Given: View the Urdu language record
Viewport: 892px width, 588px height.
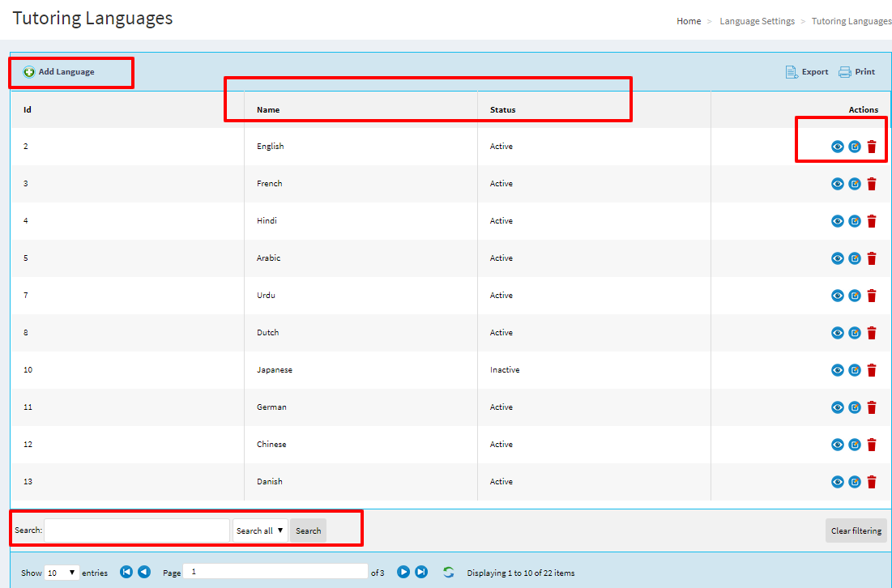Looking at the screenshot, I should click(838, 296).
